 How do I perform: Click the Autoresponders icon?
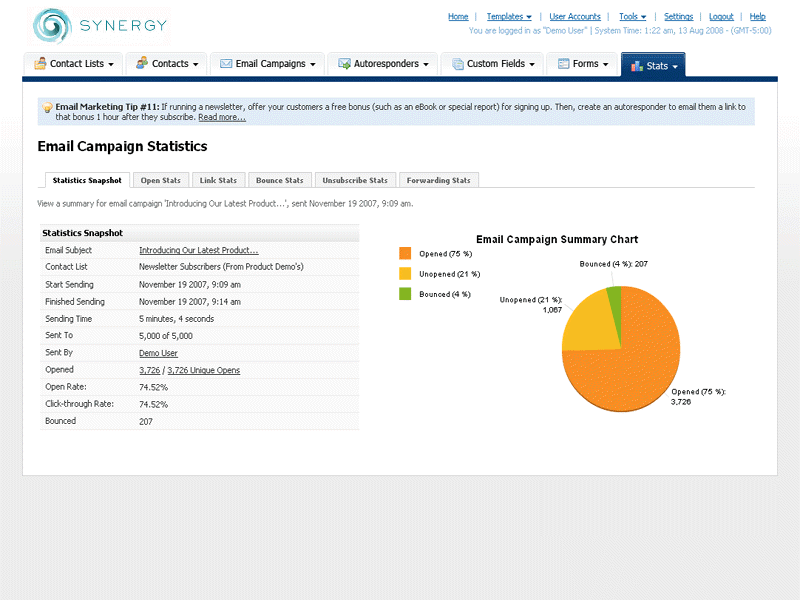[x=343, y=64]
